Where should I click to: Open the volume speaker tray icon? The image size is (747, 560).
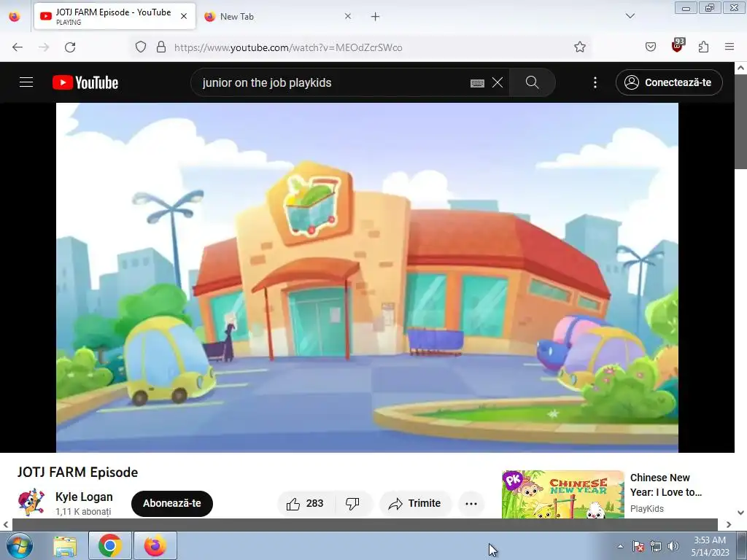(x=673, y=546)
